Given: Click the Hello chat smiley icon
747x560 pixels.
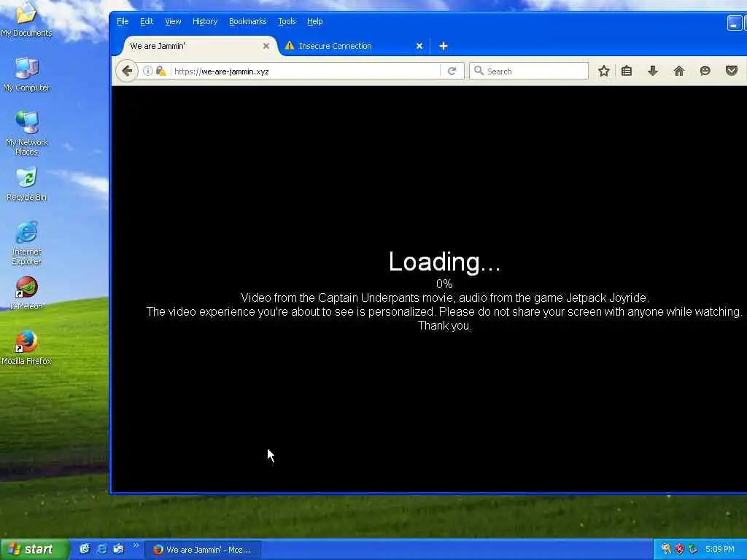Looking at the screenshot, I should 705,71.
